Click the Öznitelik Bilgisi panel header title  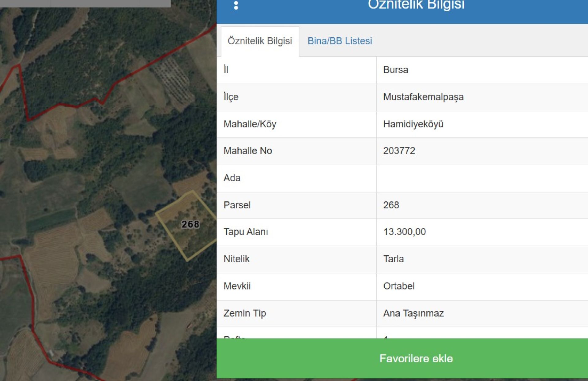(x=416, y=5)
